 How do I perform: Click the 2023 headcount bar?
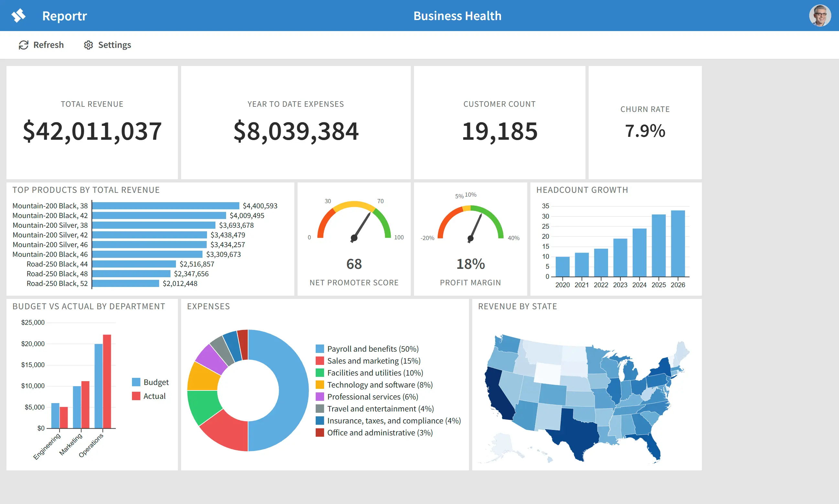620,257
